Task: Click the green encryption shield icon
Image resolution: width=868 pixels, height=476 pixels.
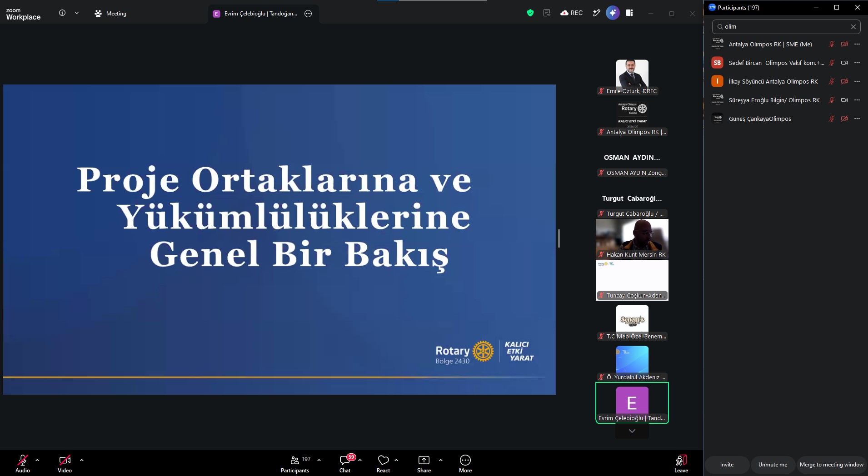Action: click(530, 13)
